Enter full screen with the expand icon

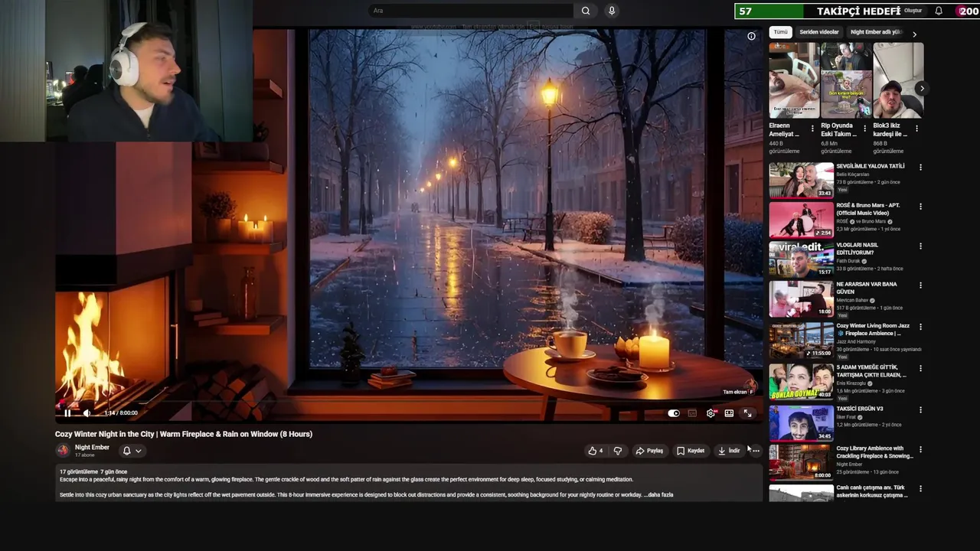pos(747,413)
